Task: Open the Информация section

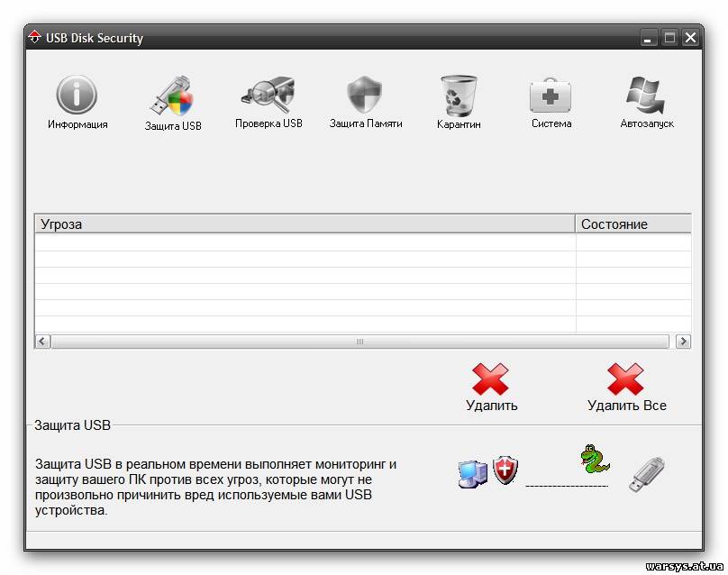Action: [77, 103]
